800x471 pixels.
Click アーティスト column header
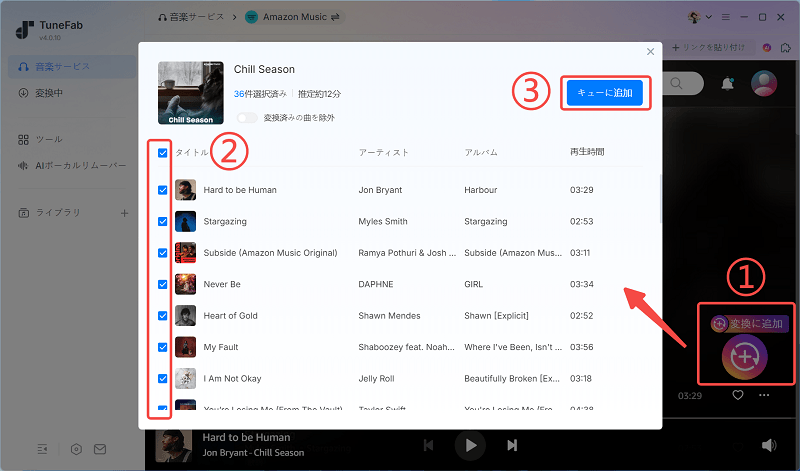tap(384, 153)
